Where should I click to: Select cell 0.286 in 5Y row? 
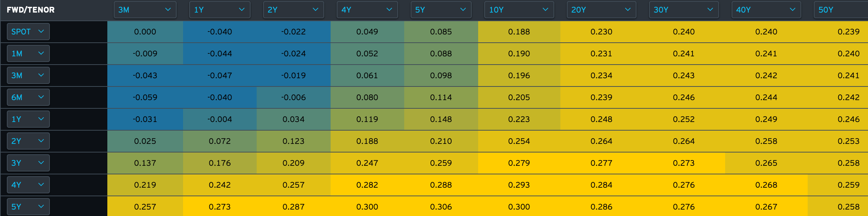(601, 207)
